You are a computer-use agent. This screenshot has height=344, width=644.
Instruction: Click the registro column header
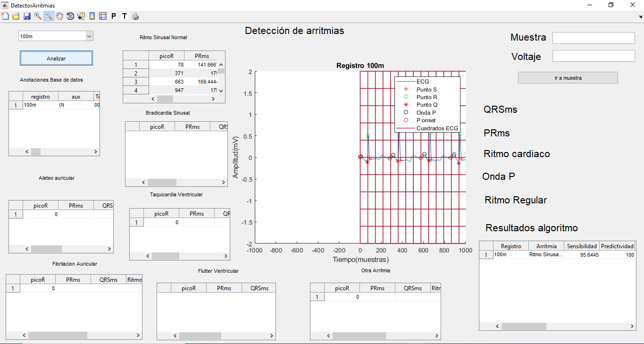[x=41, y=97]
